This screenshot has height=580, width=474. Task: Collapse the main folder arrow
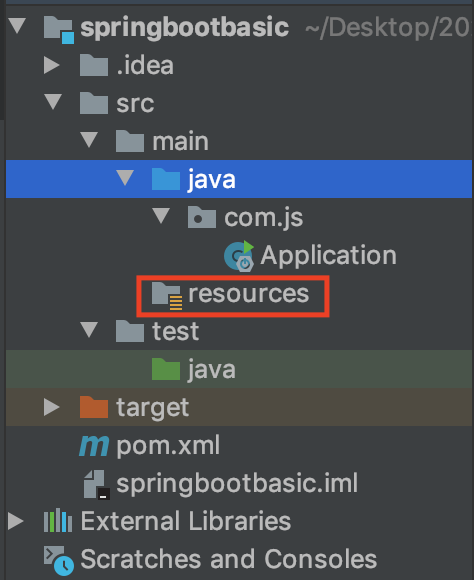pos(89,140)
